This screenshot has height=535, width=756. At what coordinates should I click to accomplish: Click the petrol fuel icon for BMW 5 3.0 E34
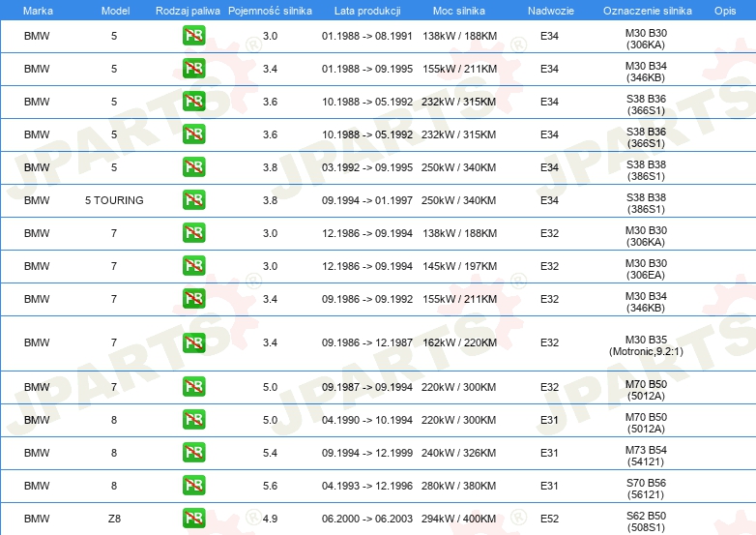pos(193,36)
